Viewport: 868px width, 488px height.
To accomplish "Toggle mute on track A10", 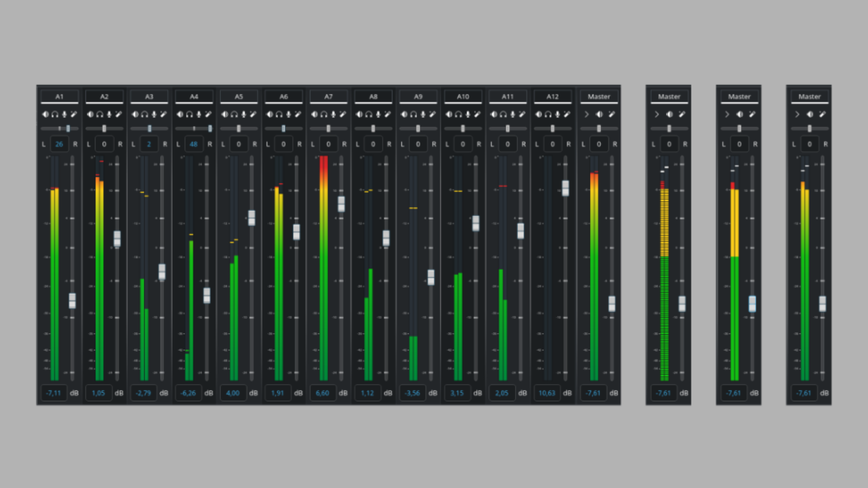I will [x=448, y=114].
